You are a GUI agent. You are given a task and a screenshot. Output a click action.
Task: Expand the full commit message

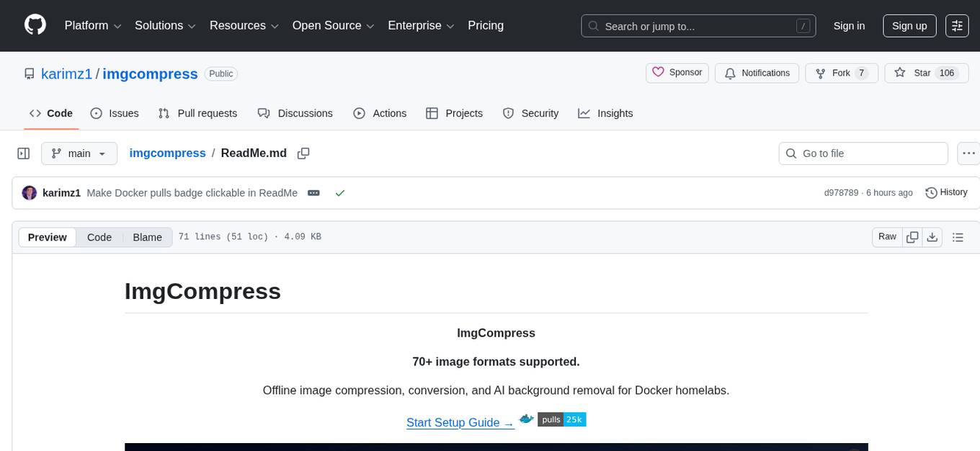(313, 192)
